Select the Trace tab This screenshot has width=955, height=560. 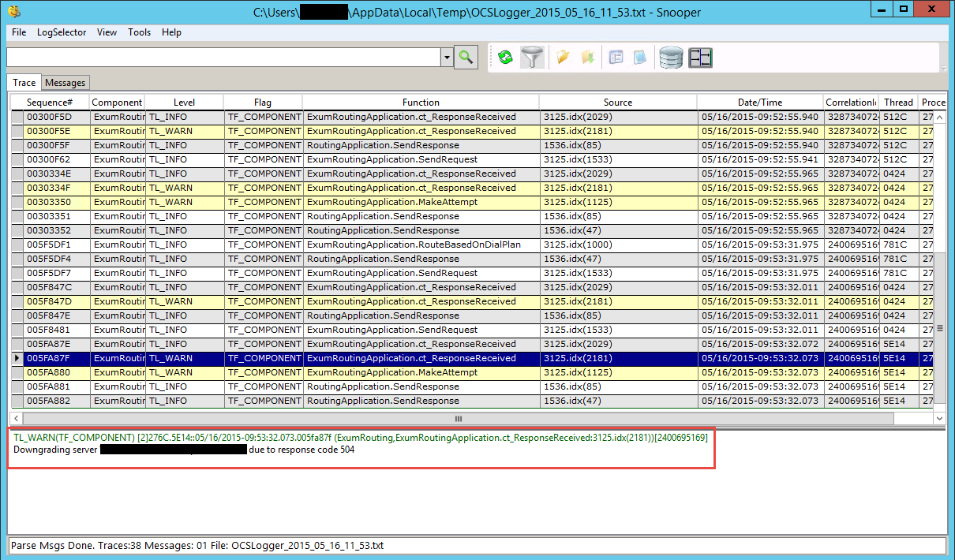(24, 83)
